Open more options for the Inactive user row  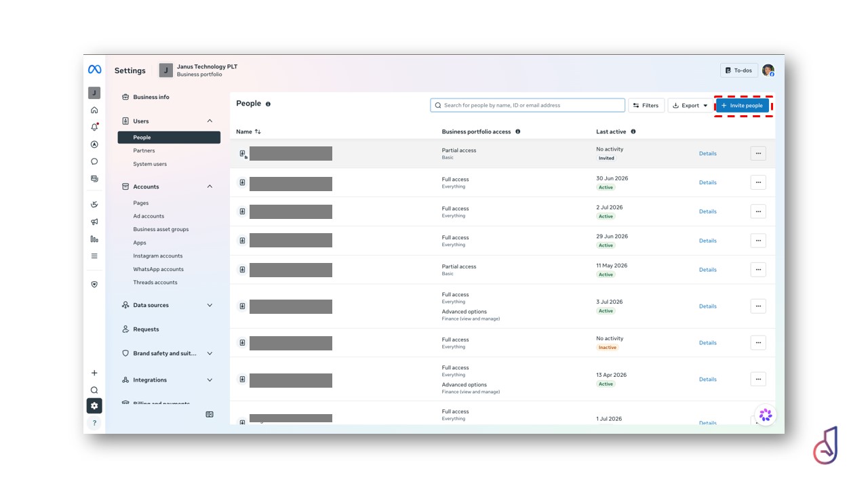coord(758,343)
